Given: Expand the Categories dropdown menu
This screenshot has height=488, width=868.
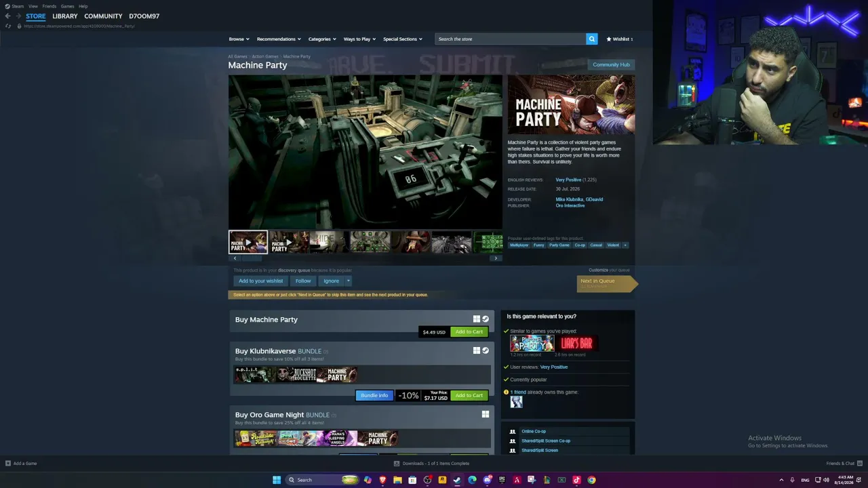Looking at the screenshot, I should click(x=322, y=39).
